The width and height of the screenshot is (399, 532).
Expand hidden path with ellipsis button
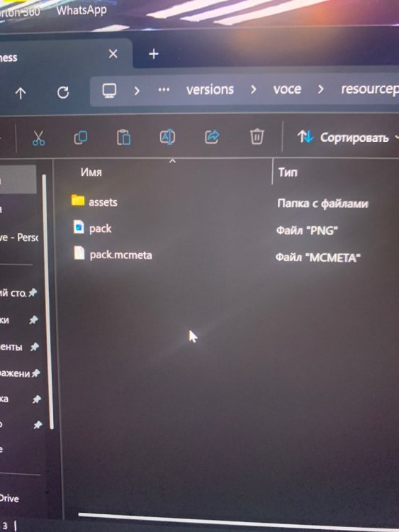(164, 90)
